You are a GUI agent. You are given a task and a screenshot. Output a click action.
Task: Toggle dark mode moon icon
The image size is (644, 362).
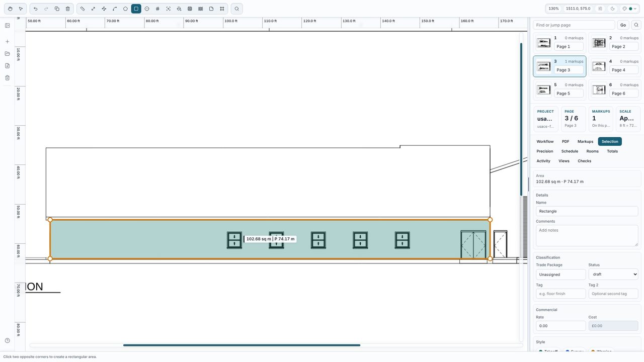pyautogui.click(x=612, y=9)
